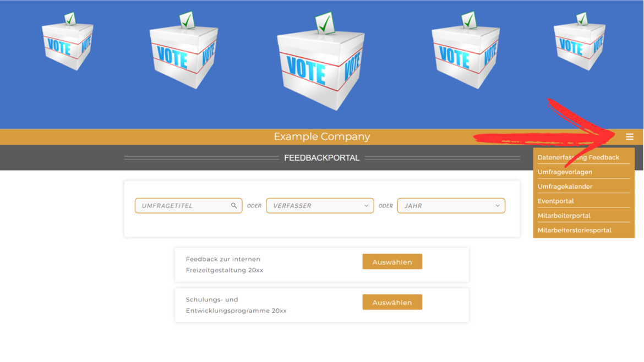The height and width of the screenshot is (362, 644).
Task: Expand the Verfasser dropdown
Action: pos(320,206)
